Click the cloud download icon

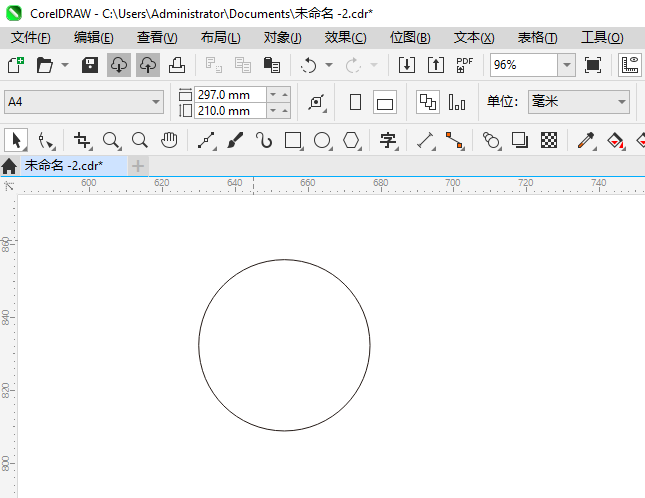[x=119, y=65]
